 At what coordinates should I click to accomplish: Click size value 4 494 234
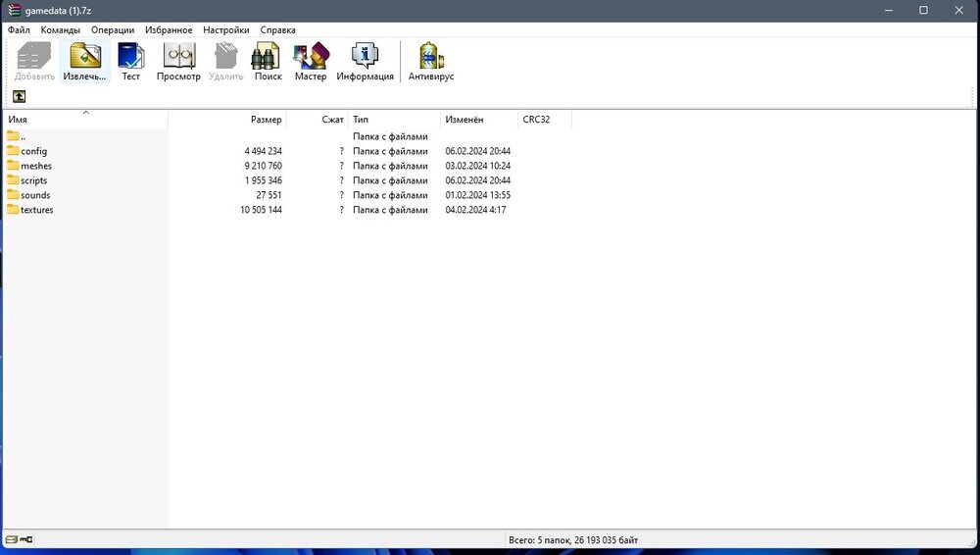coord(263,151)
